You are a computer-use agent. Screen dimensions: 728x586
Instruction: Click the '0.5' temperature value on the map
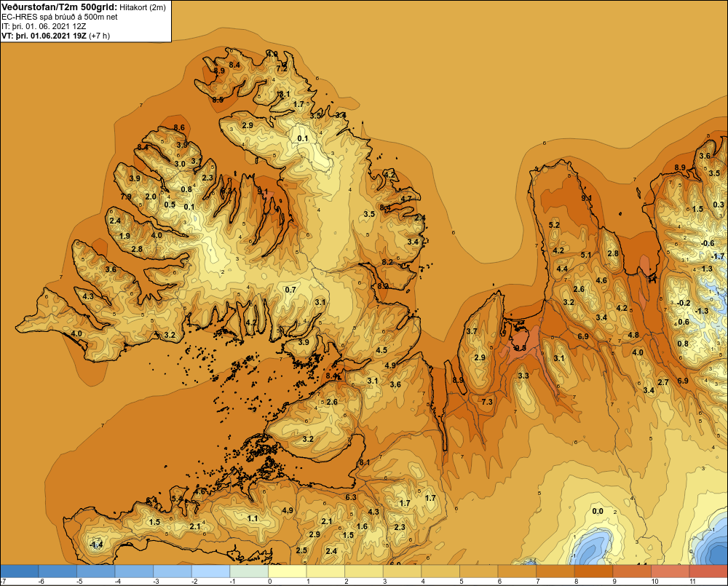pyautogui.click(x=170, y=205)
